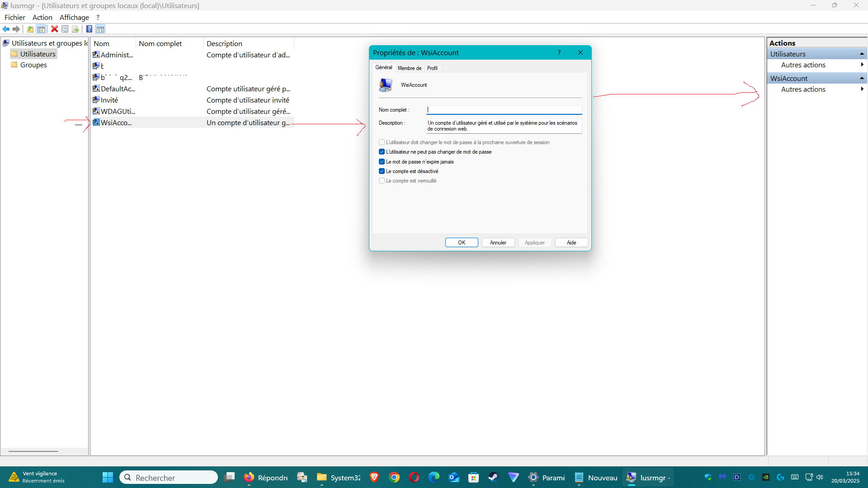Click the Annuler button
Screen dimensions: 868x488
click(498, 243)
